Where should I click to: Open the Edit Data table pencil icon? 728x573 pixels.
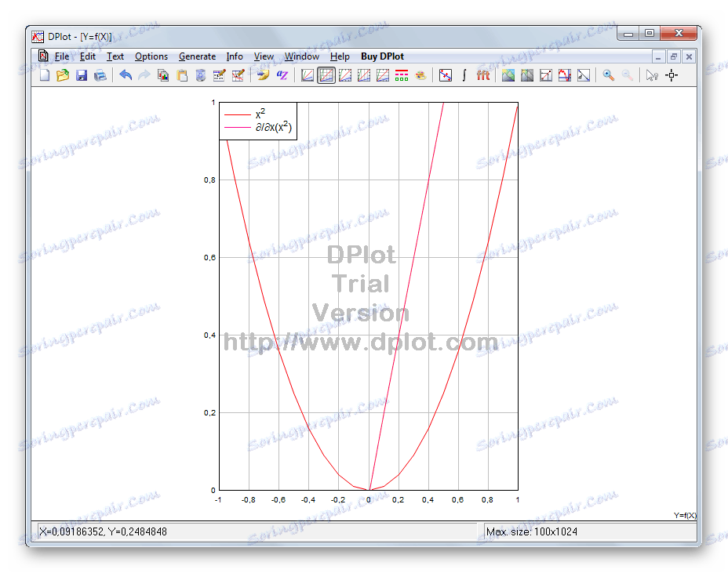[x=219, y=75]
